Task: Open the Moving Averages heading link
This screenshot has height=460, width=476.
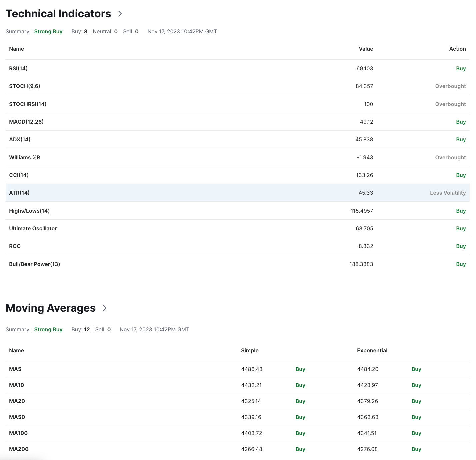Action: click(x=51, y=308)
